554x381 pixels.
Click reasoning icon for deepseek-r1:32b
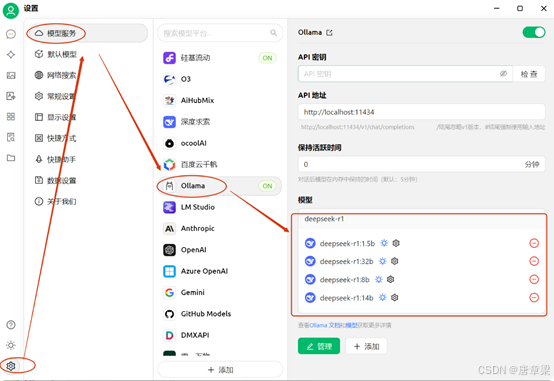tap(383, 261)
